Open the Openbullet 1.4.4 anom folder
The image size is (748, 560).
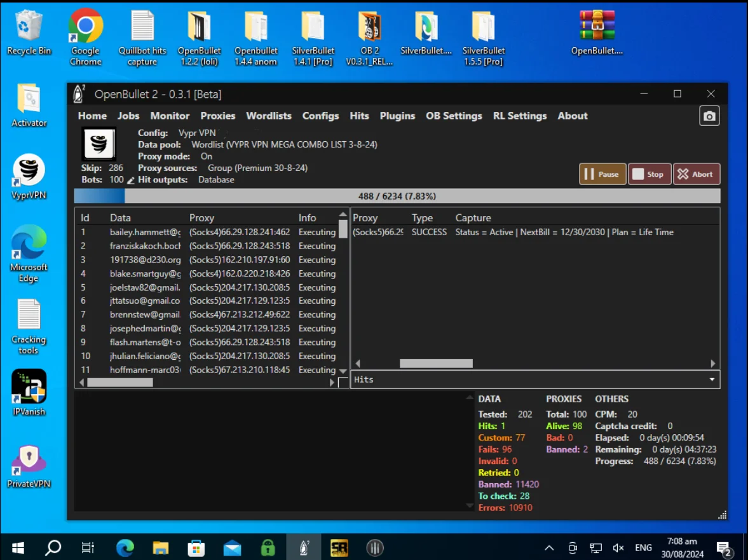(255, 38)
